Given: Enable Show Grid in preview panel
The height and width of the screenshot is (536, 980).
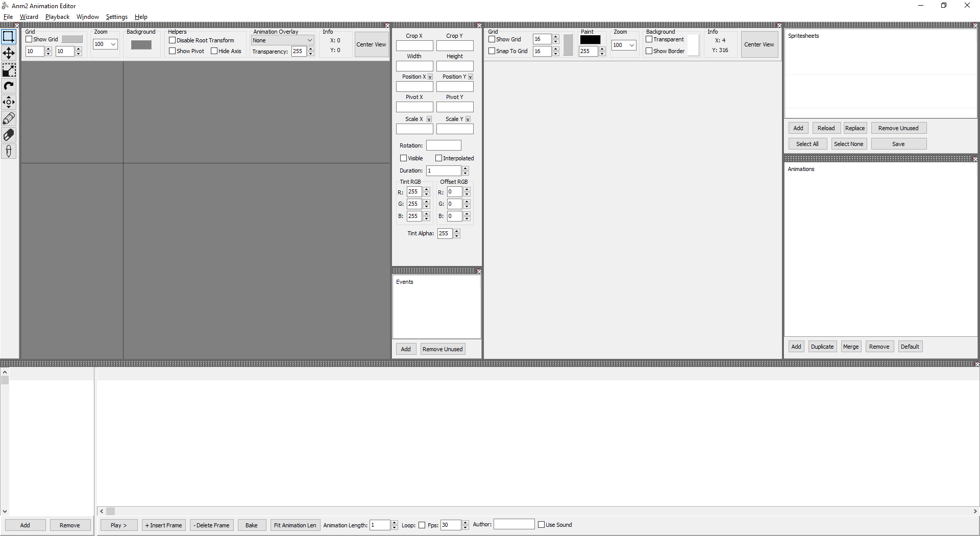Looking at the screenshot, I should pos(29,39).
